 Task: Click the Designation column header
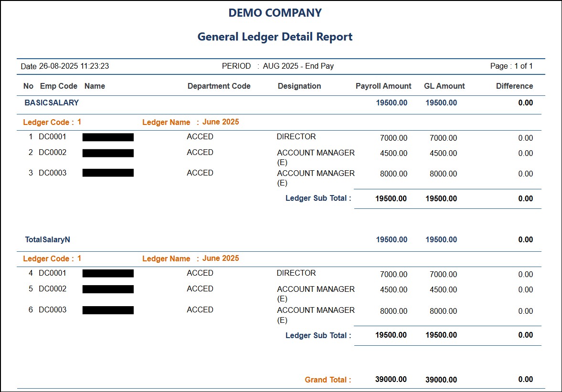299,86
